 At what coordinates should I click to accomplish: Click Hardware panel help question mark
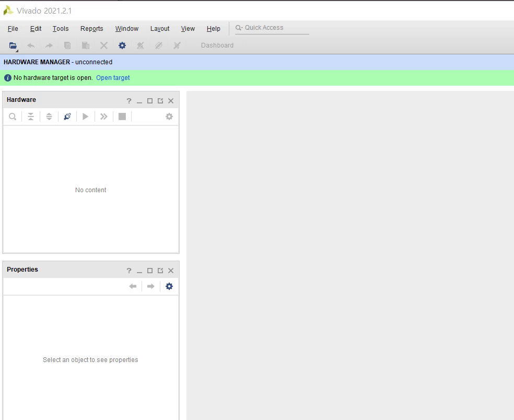pos(129,101)
